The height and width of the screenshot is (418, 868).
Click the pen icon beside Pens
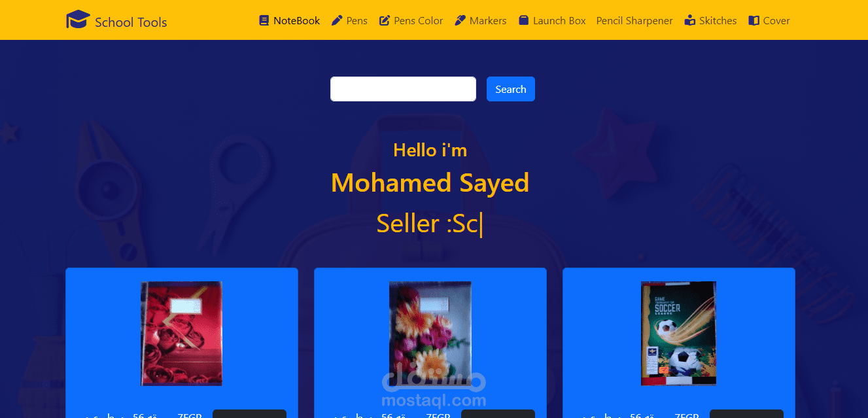(337, 20)
